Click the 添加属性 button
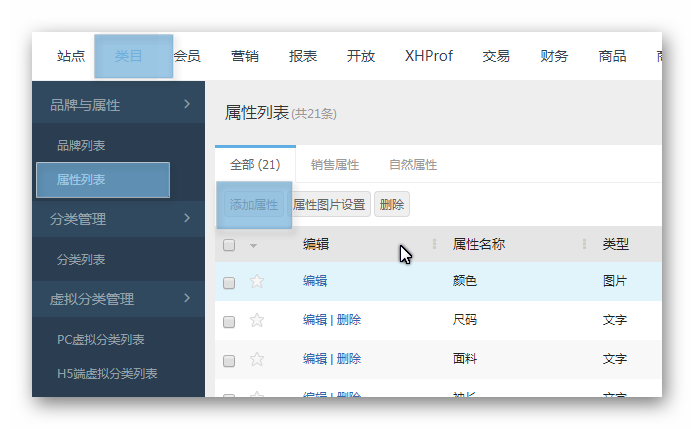694x429 pixels. tap(254, 205)
